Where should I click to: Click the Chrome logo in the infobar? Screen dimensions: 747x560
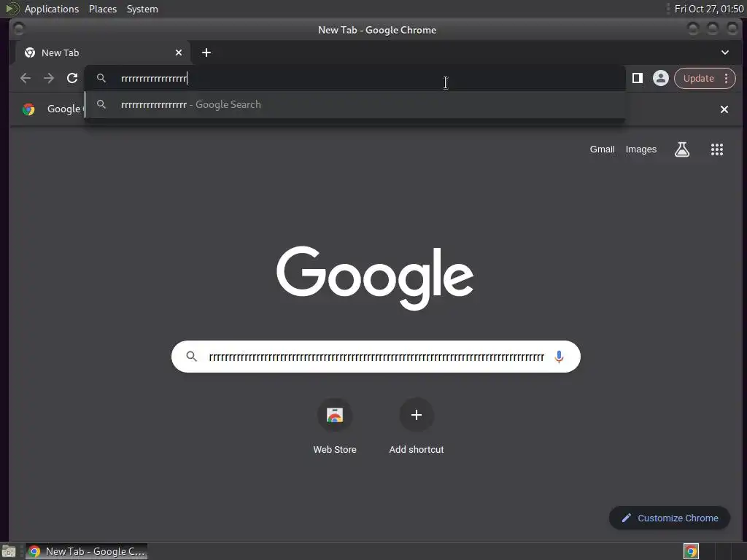pyautogui.click(x=28, y=109)
